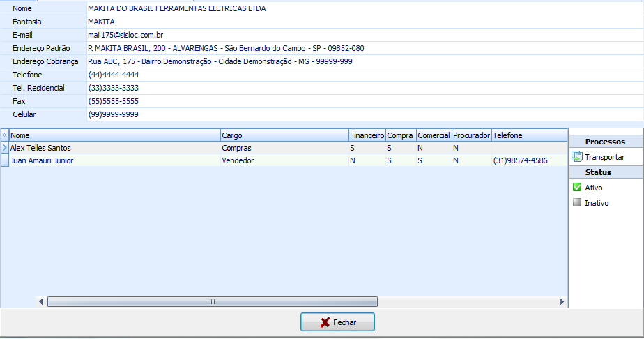Click the Comercial column header

pos(434,135)
